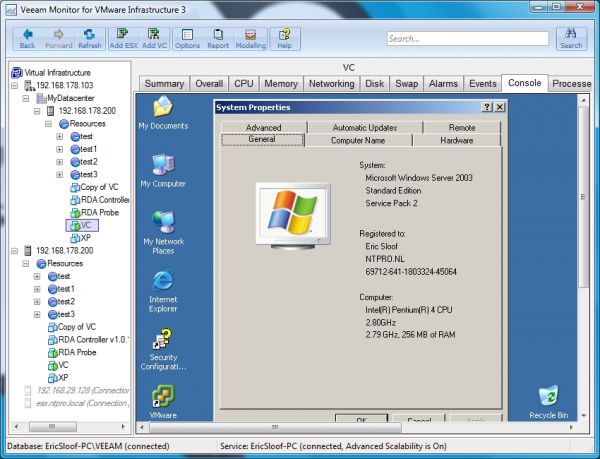Viewport: 600px width, 459px height.
Task: Select RDA Controller v1.0 in lower tree
Action: 88,340
